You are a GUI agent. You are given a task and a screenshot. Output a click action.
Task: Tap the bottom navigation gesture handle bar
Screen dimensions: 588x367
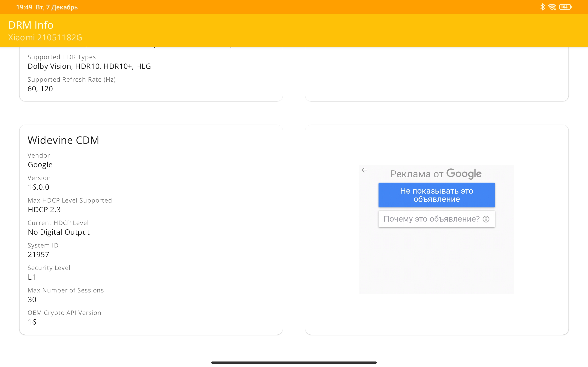click(x=294, y=362)
